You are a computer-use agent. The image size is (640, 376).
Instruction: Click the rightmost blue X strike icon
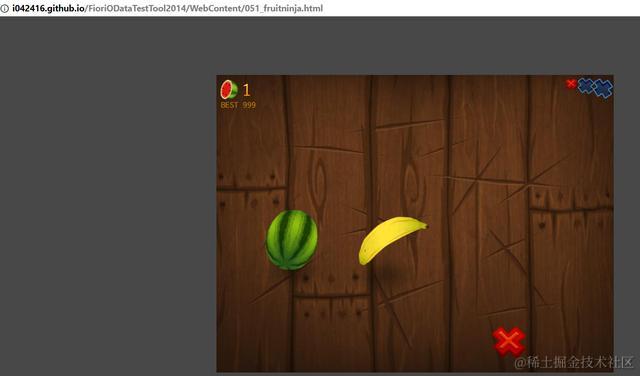603,88
